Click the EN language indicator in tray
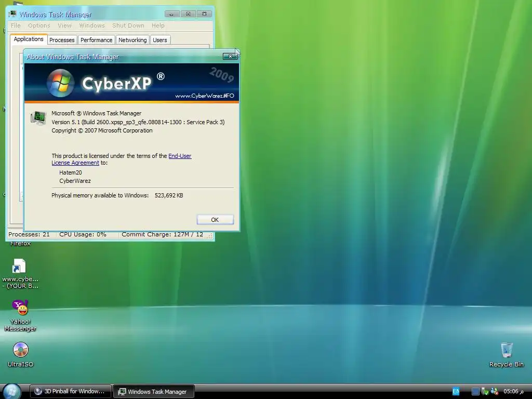 click(456, 392)
